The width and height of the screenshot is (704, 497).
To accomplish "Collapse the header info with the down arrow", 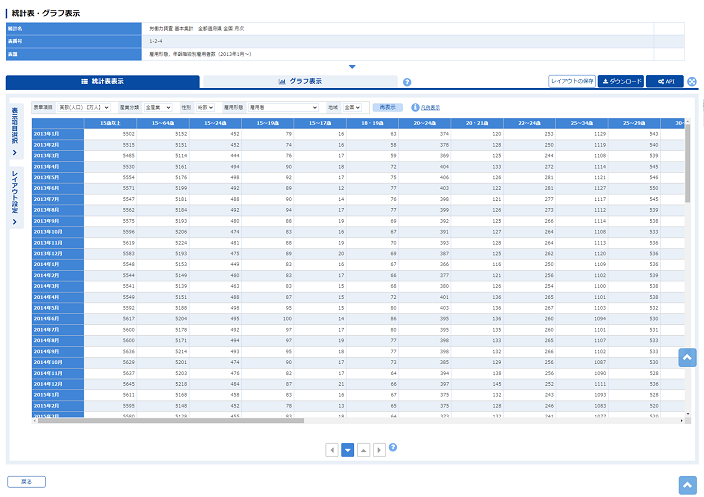I will tap(352, 67).
